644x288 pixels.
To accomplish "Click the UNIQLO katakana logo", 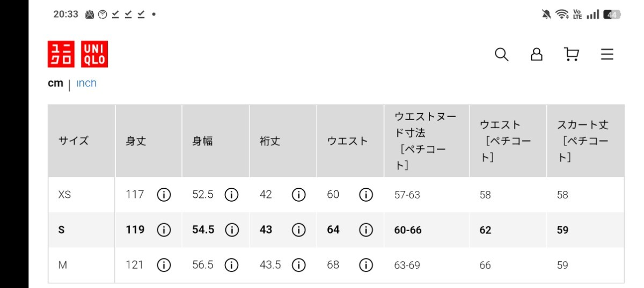I will (61, 54).
